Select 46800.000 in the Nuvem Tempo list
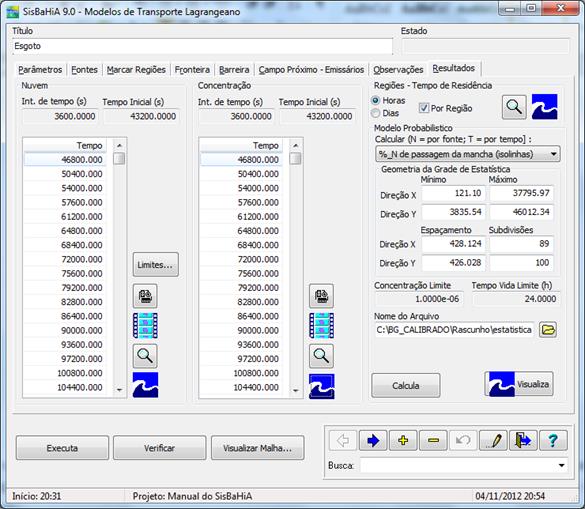Viewport: 585px width, 509px height. (65, 160)
